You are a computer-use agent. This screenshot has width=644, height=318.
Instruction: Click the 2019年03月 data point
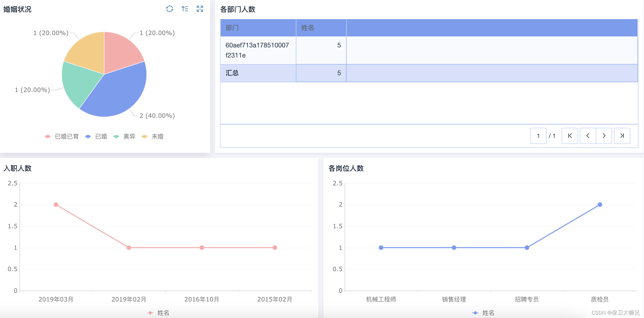click(x=56, y=205)
